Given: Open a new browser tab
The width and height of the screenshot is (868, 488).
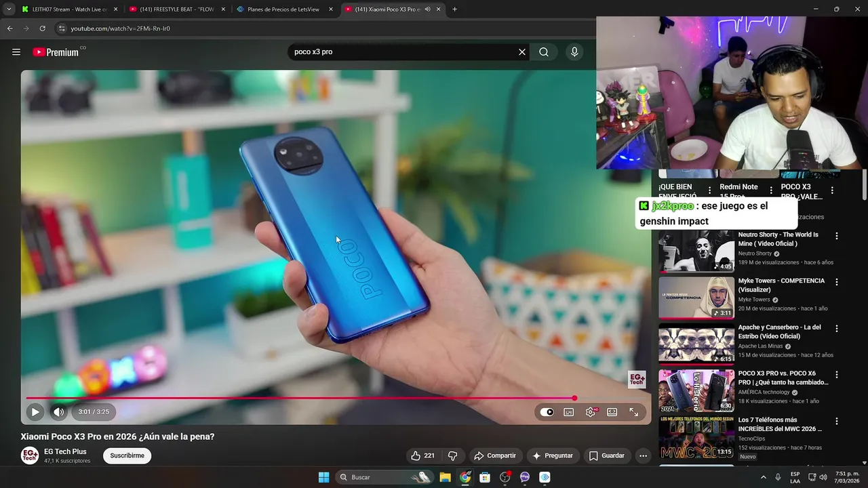Looking at the screenshot, I should (454, 9).
